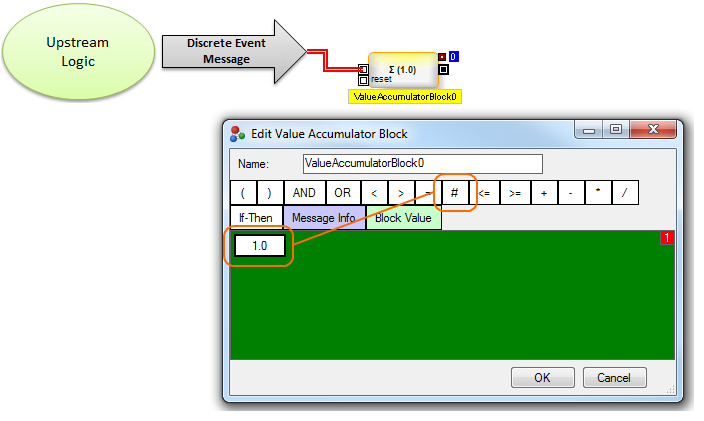The image size is (704, 421).
Task: Minimize the Edit Value Accumulator Block dialog
Action: point(589,131)
